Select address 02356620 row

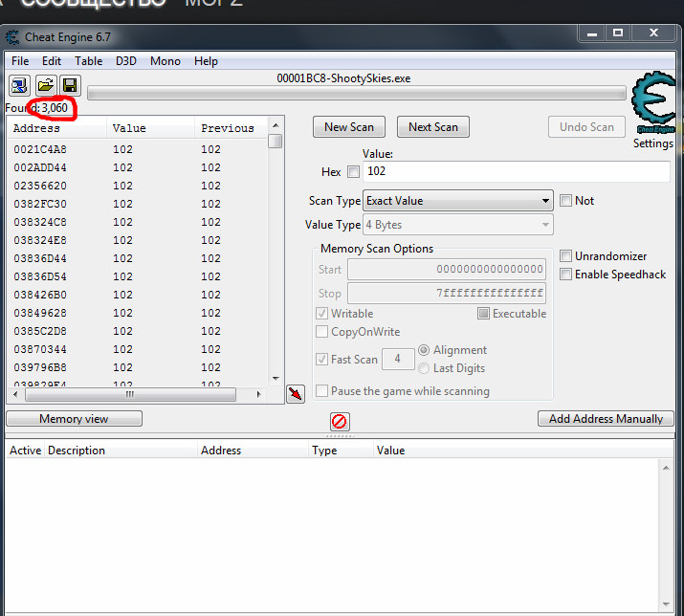pyautogui.click(x=137, y=186)
